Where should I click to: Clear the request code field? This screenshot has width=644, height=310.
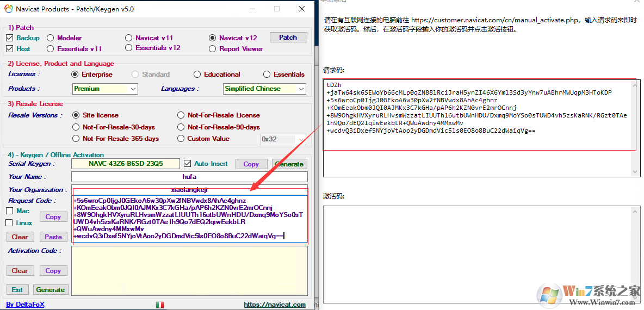[20, 237]
